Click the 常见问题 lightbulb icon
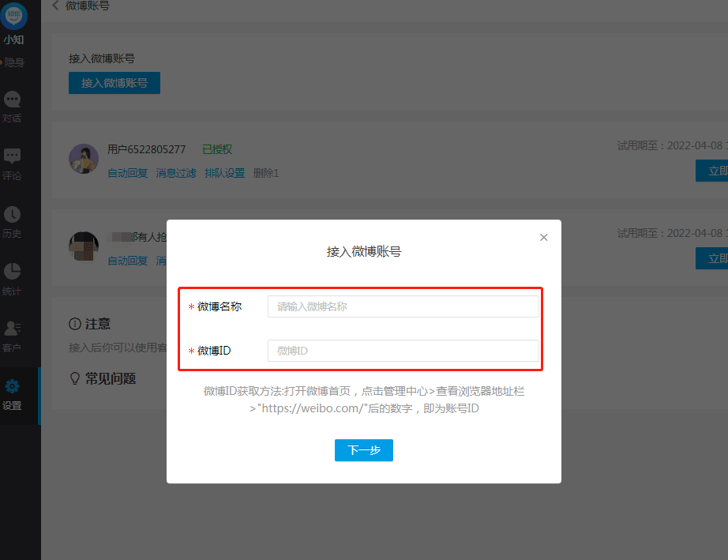The width and height of the screenshot is (728, 560). pos(75,378)
